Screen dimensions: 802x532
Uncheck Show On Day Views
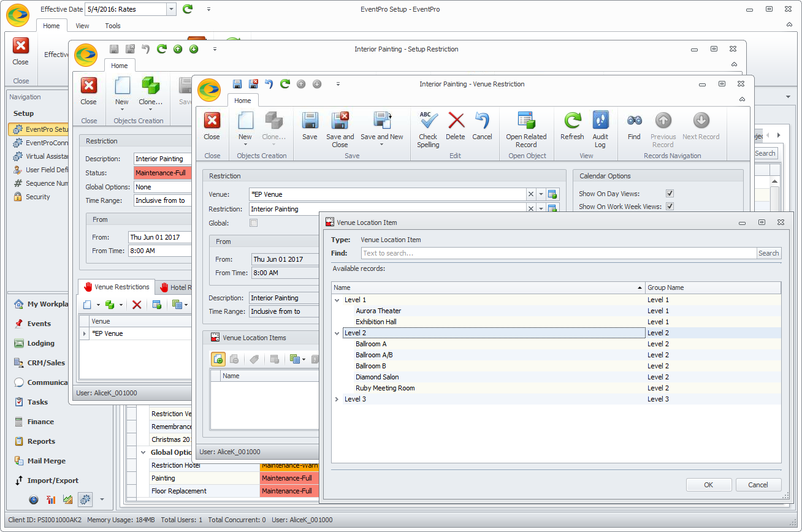[x=670, y=194]
